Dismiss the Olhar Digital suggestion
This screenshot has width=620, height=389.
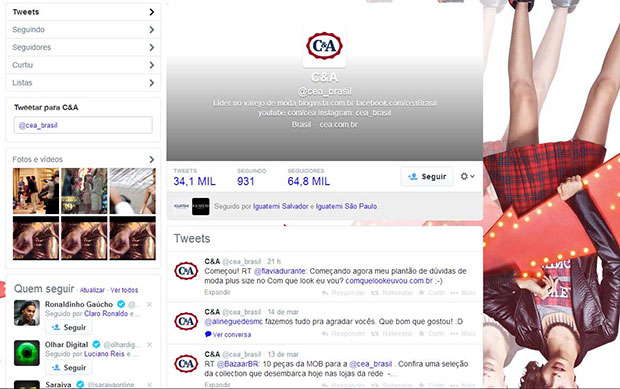pyautogui.click(x=149, y=345)
